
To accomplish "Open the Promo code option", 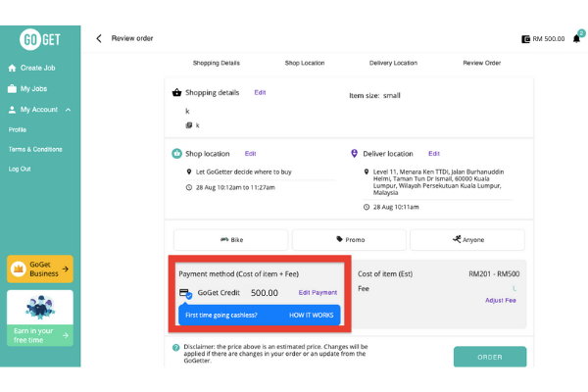I will pos(349,240).
